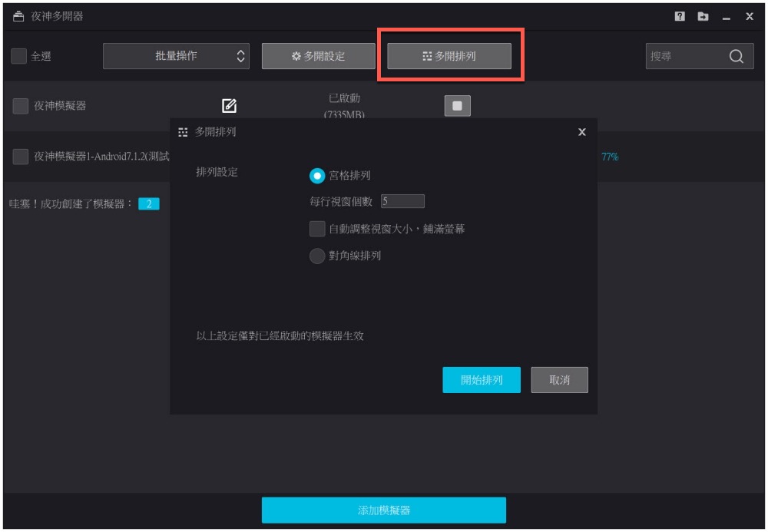Click the 多開排列 toolbar button
The height and width of the screenshot is (532, 768).
click(449, 56)
